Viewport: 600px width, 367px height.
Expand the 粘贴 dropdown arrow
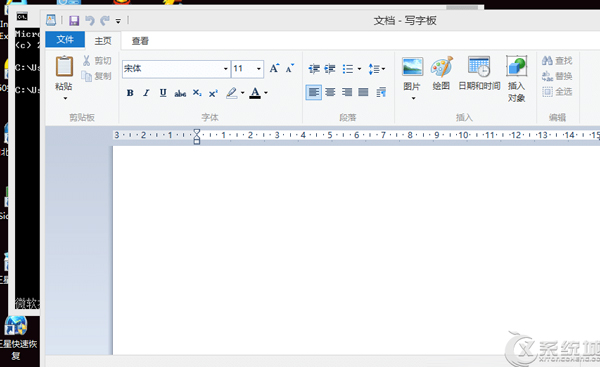(65, 98)
